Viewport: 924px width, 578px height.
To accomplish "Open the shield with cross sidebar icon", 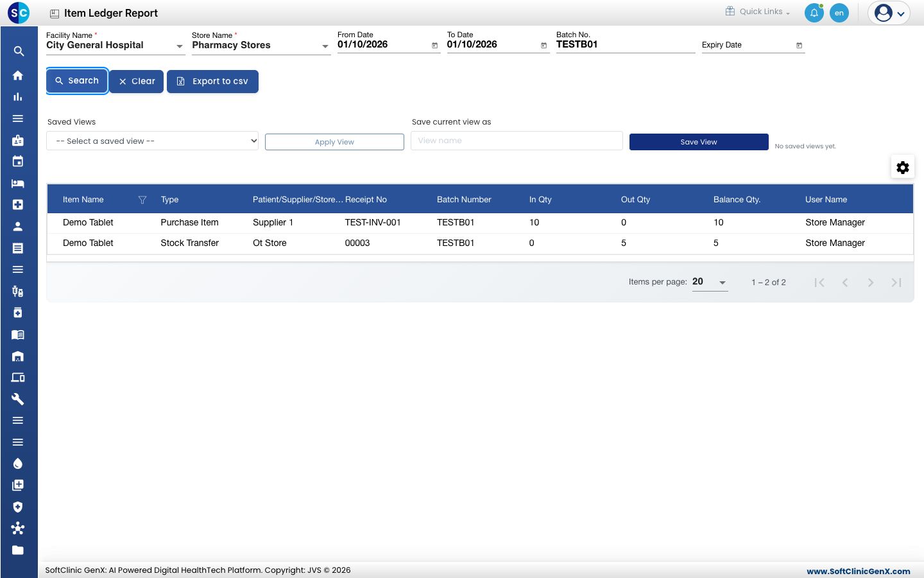I will click(x=18, y=507).
